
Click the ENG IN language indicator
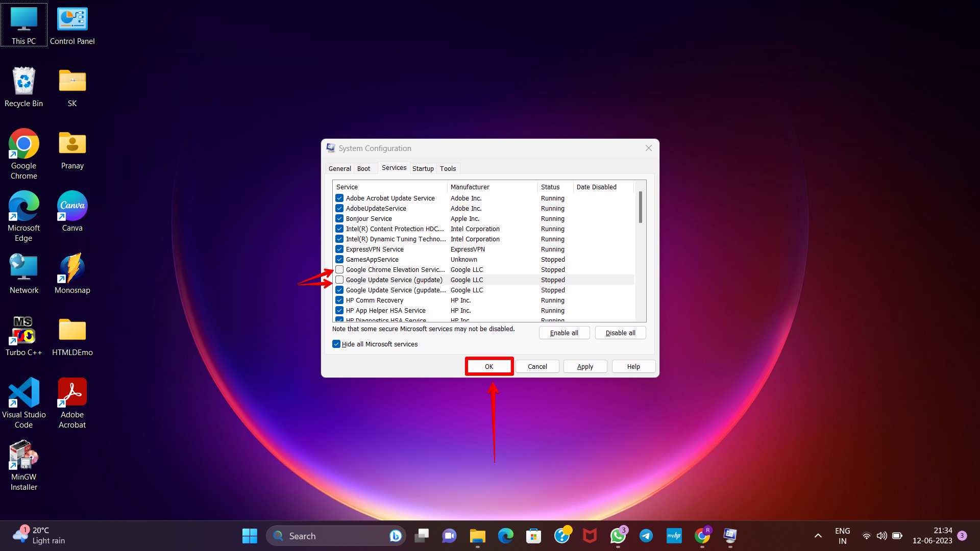pos(842,536)
